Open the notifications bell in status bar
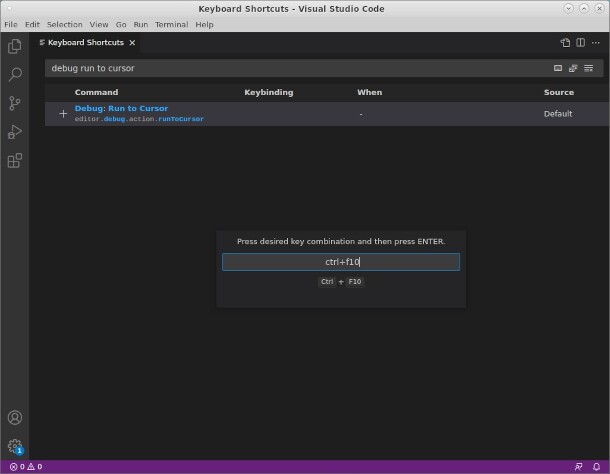 (x=596, y=467)
